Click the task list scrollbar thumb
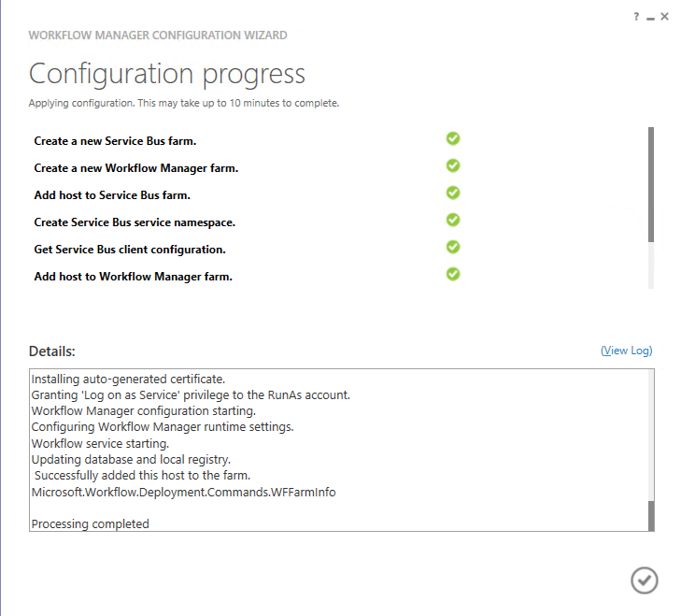The image size is (681, 616). pyautogui.click(x=650, y=184)
